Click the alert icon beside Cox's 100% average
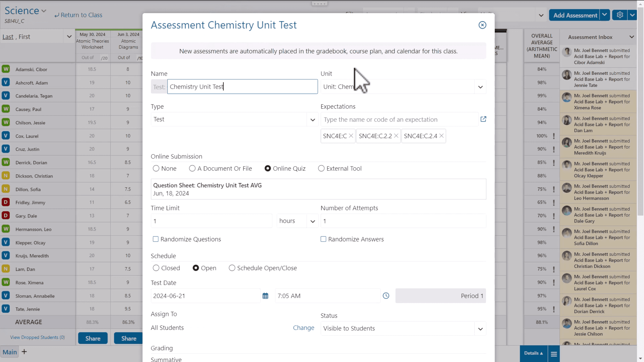 pos(554,136)
